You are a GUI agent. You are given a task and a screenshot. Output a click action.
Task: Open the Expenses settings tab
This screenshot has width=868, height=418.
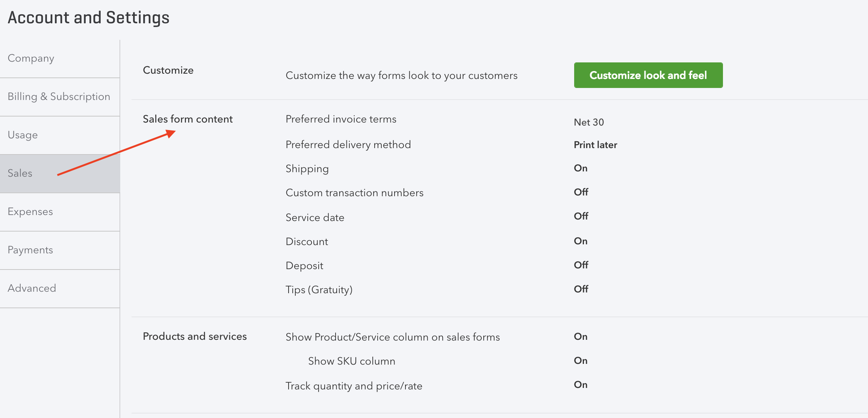(30, 212)
